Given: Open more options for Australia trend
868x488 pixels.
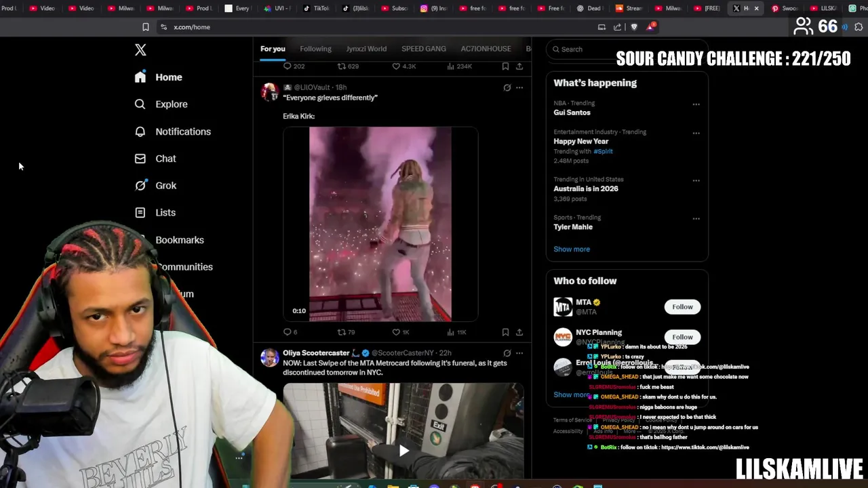Looking at the screenshot, I should pyautogui.click(x=696, y=180).
